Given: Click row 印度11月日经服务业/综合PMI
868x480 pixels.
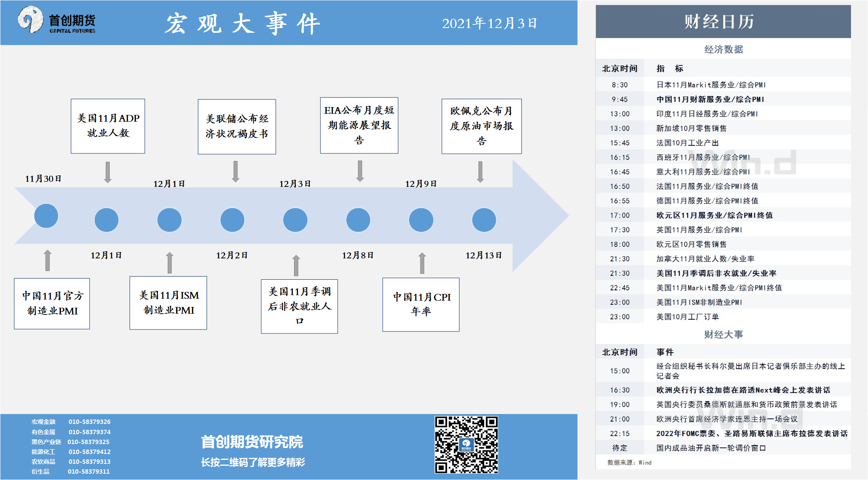Looking at the screenshot, I should point(723,114).
